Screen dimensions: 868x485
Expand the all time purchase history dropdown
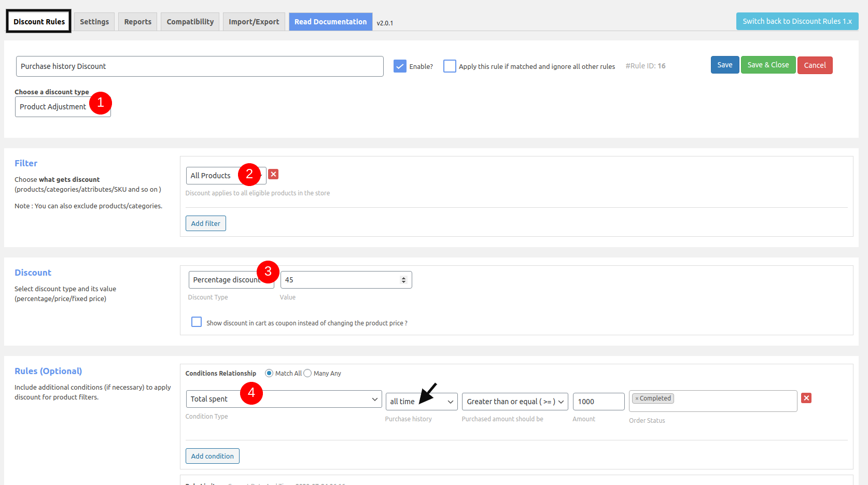[x=422, y=402]
